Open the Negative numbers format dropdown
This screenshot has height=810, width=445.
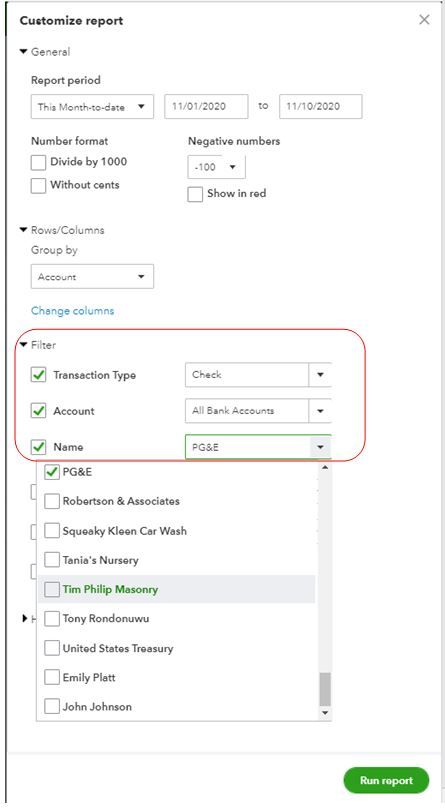coord(216,167)
